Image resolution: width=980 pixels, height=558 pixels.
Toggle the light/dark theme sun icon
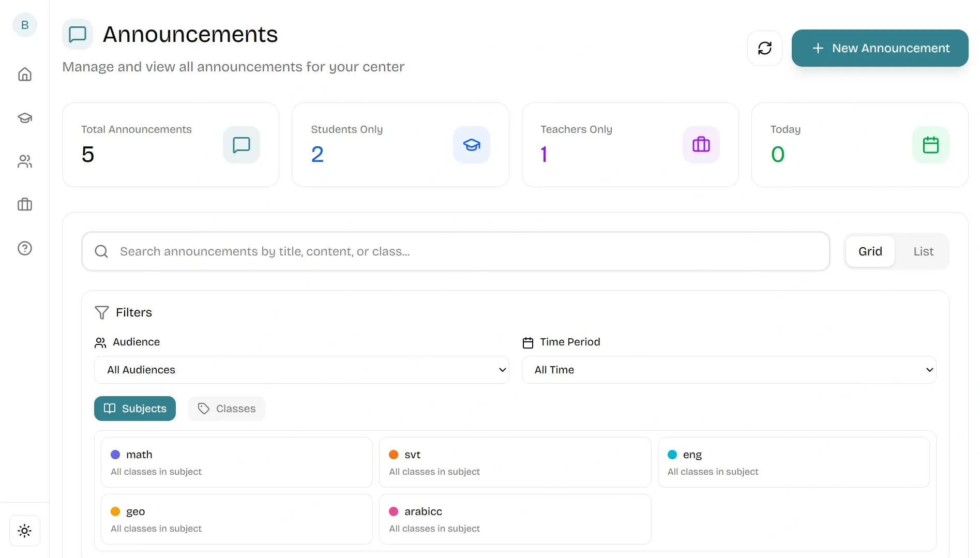pos(24,531)
